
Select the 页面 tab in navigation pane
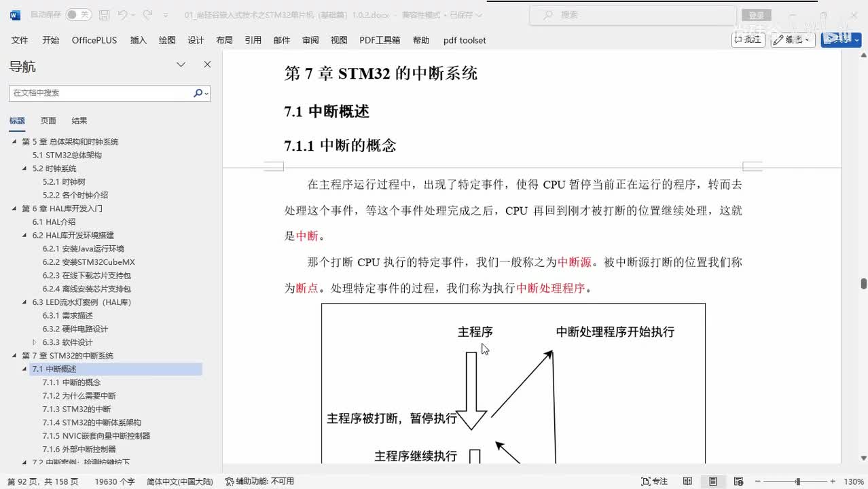click(x=48, y=121)
